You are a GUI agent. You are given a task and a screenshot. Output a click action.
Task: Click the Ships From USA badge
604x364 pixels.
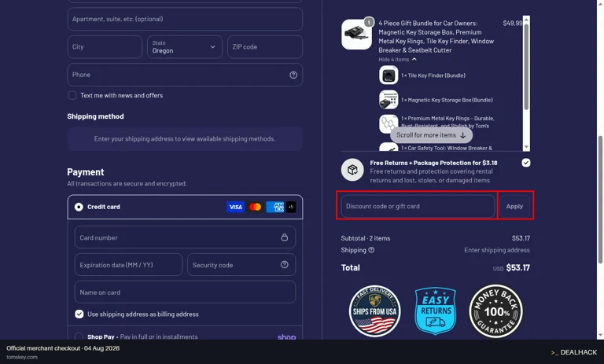pos(374,311)
